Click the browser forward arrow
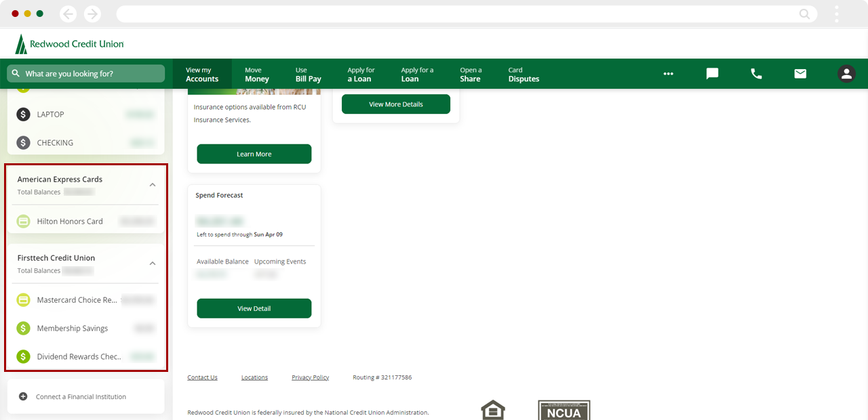The width and height of the screenshot is (868, 420). coord(92,14)
